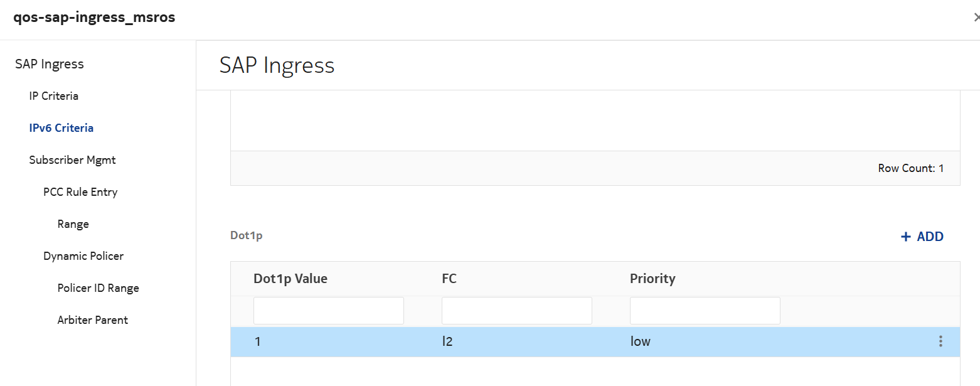Click the FC column filter box
The height and width of the screenshot is (386, 980).
click(517, 311)
